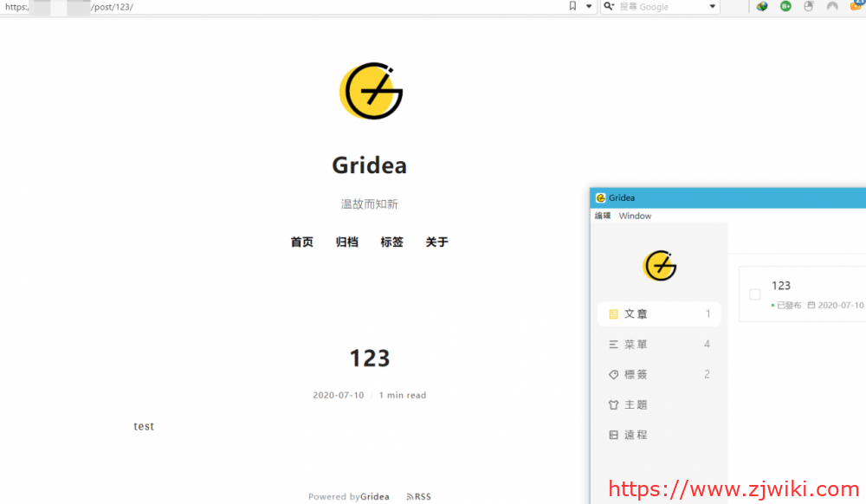This screenshot has width=866, height=504.
Task: Click the Gridea logo inside the app sidebar
Action: (x=659, y=266)
